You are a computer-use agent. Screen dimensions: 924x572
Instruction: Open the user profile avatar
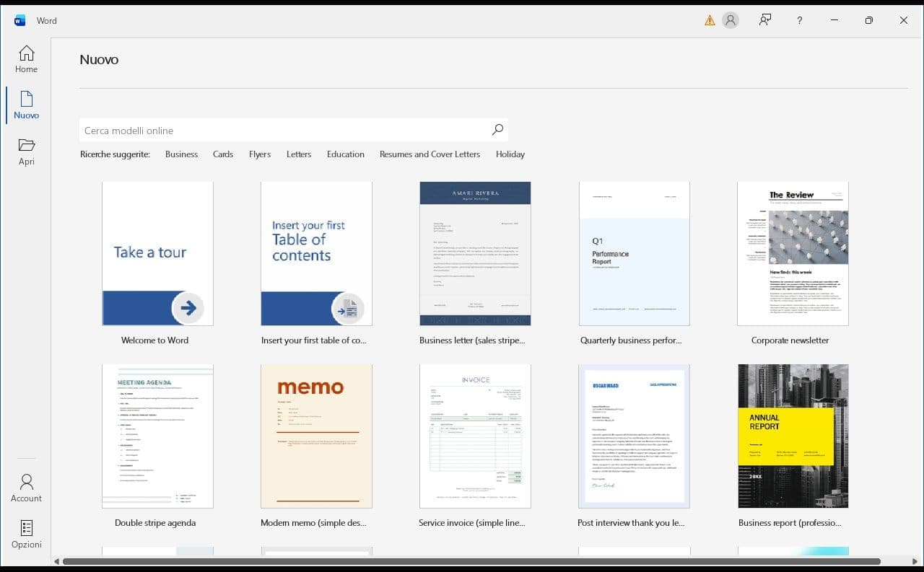pos(731,20)
